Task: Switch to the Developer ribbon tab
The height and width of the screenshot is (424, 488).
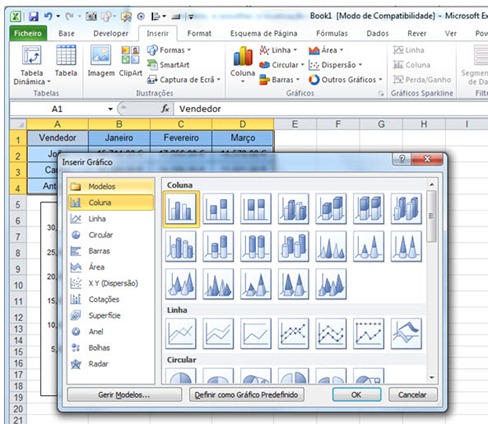Action: click(x=111, y=34)
